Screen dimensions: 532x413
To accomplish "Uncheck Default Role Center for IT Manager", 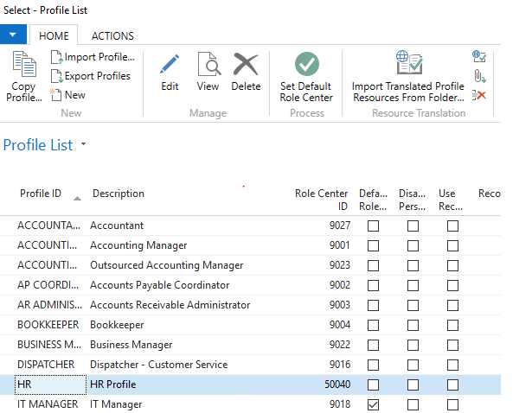I will (x=373, y=404).
